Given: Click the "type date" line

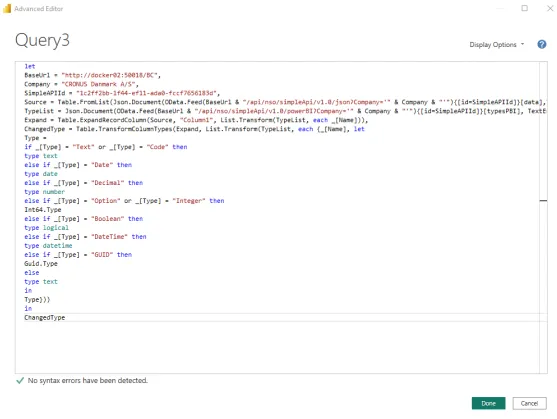Looking at the screenshot, I should pos(41,174).
